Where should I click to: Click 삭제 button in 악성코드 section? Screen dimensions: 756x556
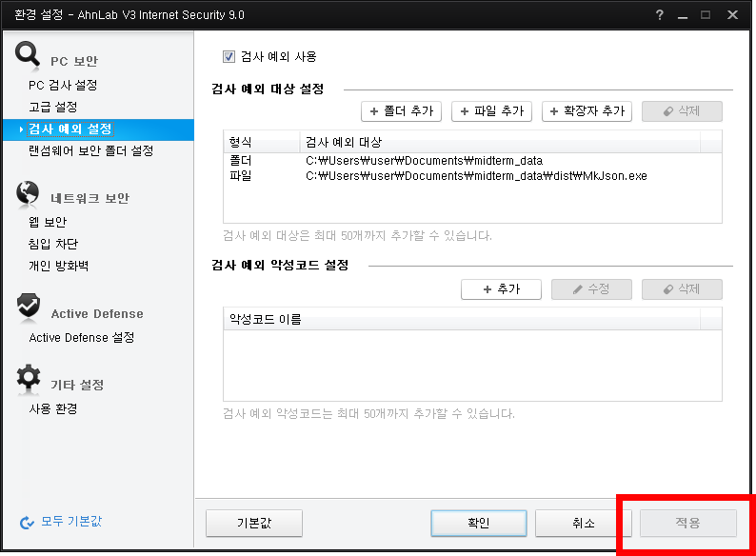click(682, 289)
